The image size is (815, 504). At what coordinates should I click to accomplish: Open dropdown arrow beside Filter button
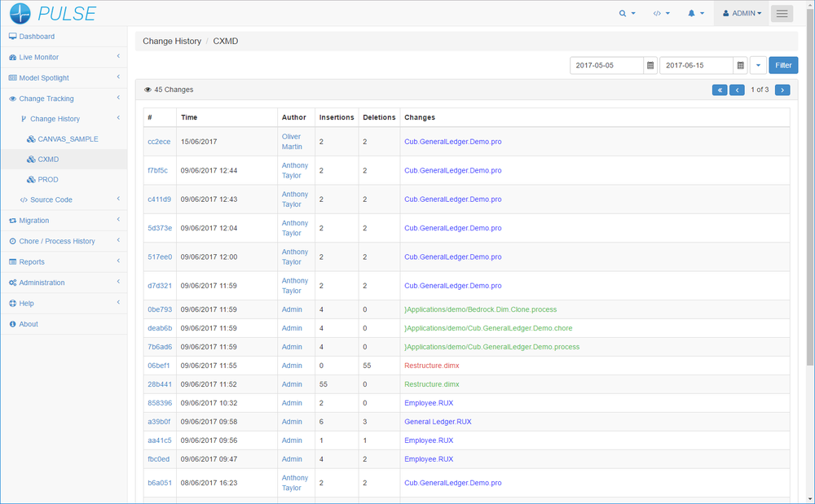758,65
